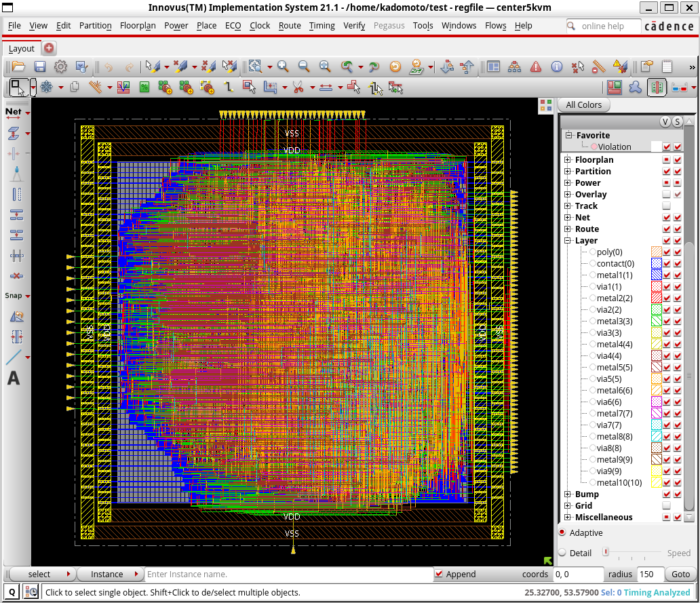Enable the Grid visibility checkbox
Screen dimensions: 700x603
(667, 506)
